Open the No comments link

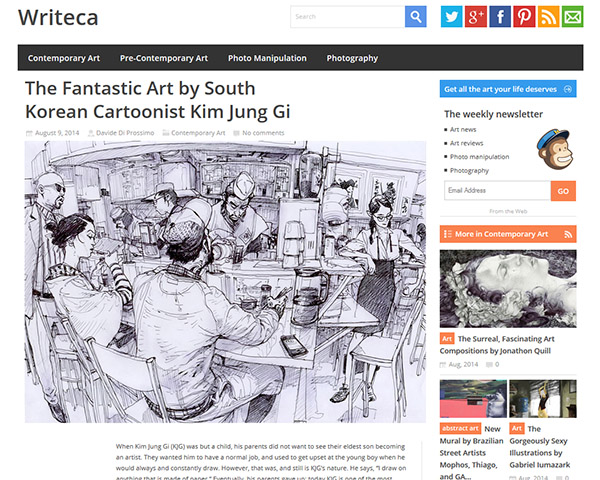coord(263,133)
